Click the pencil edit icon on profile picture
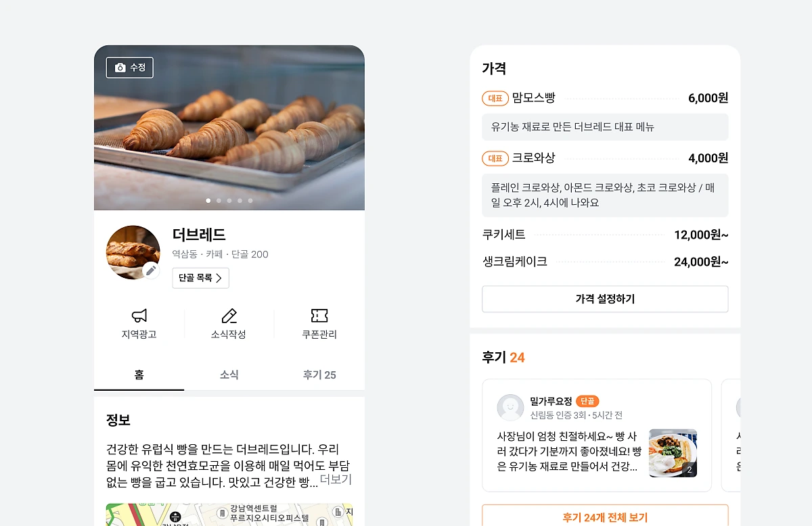Screen dimensions: 812x526 point(151,270)
